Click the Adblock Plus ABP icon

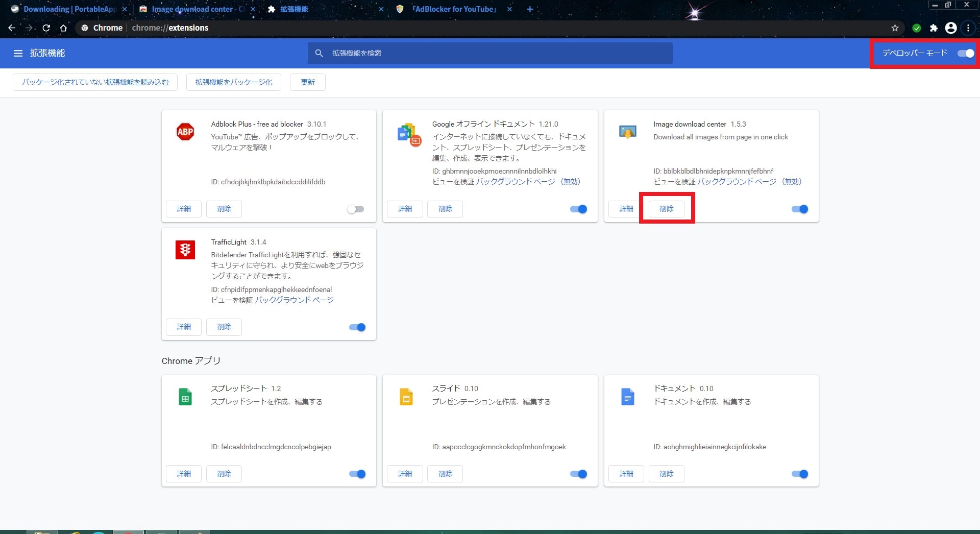click(x=185, y=132)
